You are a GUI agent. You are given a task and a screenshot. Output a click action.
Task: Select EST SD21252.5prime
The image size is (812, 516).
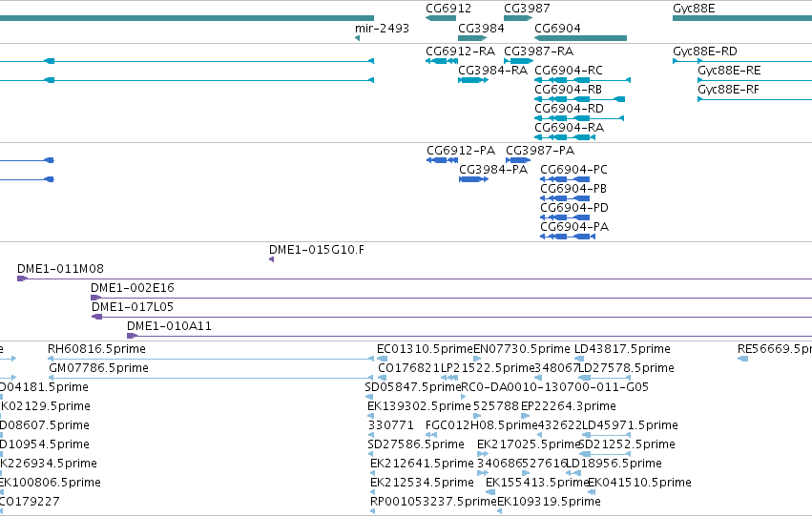[x=627, y=444]
